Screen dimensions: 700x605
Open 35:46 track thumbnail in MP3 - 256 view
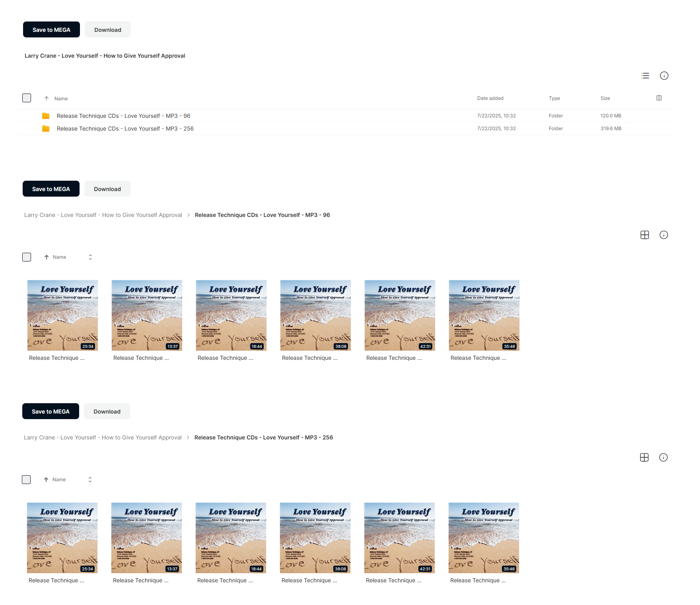pos(484,538)
